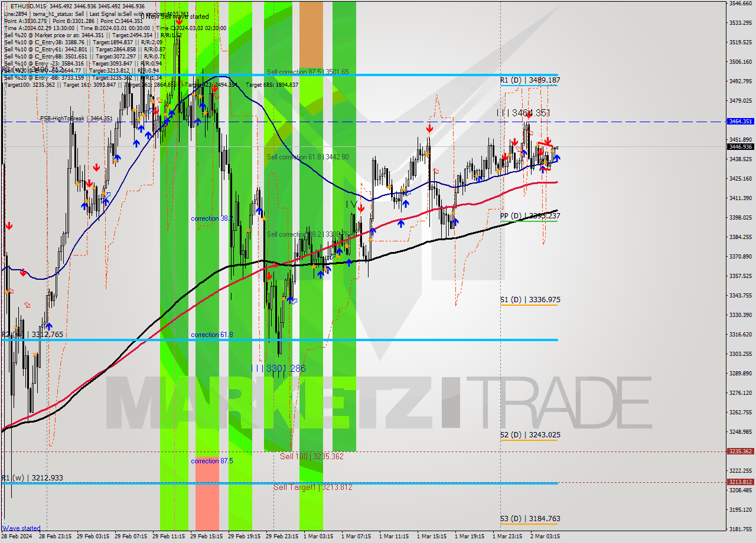Viewport: 756px width, 543px height.
Task: Click the red 3235.362 price axis tag
Action: 741,452
